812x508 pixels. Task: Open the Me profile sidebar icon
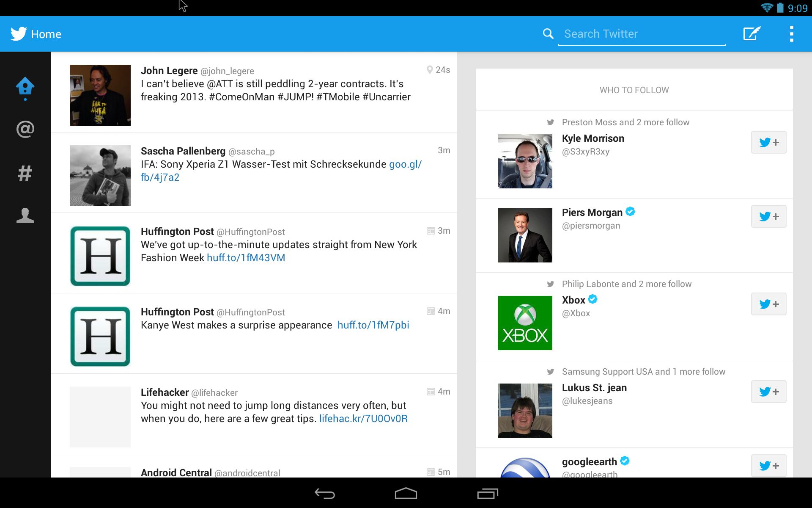(25, 215)
